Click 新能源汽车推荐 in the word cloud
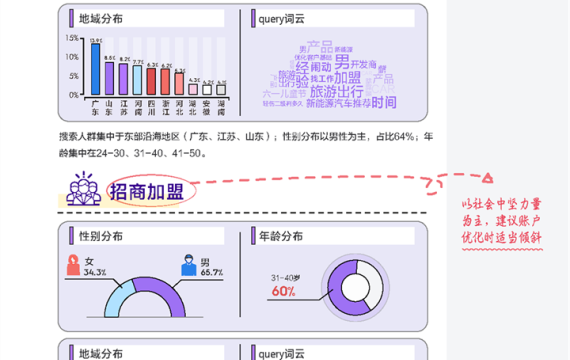The height and width of the screenshot is (360, 570). pyautogui.click(x=338, y=104)
